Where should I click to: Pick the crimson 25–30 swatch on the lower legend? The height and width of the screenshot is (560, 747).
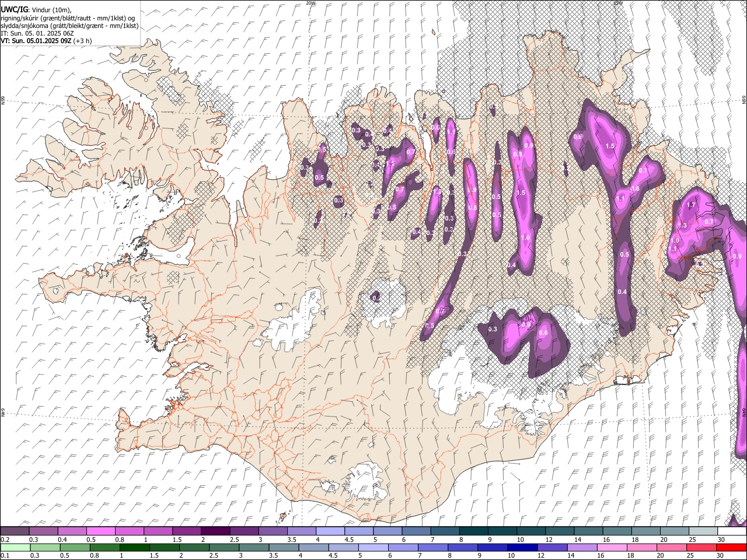[x=702, y=547]
